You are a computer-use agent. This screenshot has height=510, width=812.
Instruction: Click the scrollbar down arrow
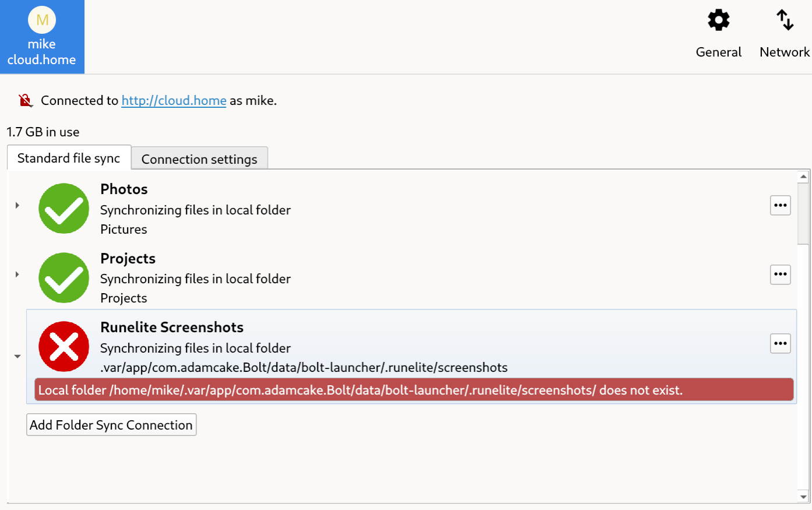tap(803, 497)
